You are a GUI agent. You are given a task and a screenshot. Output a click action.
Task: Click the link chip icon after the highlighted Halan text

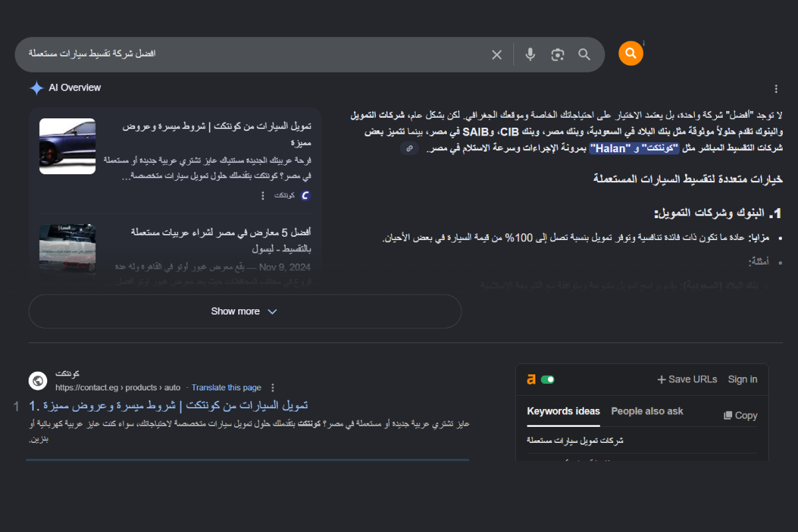[410, 148]
